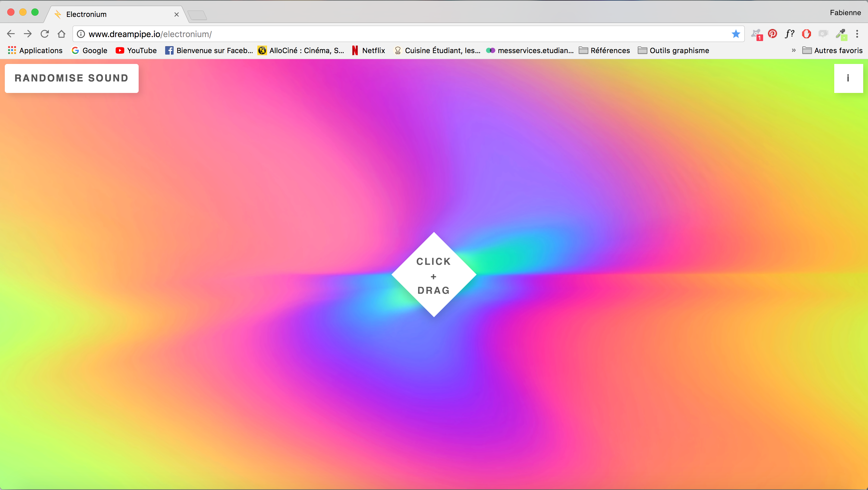This screenshot has height=490, width=868.
Task: Click the CLICK + DRAG diamond
Action: coord(434,275)
